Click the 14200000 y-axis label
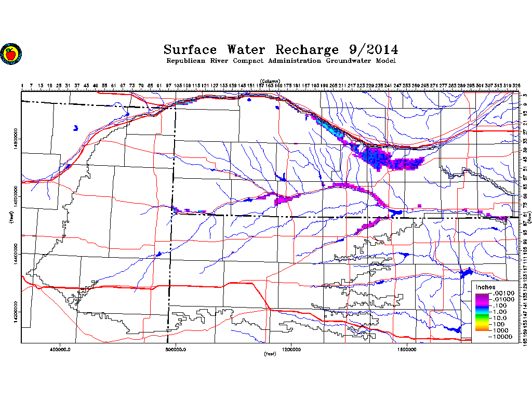Image resolution: width=532 pixels, height=399 pixels. [x=17, y=316]
